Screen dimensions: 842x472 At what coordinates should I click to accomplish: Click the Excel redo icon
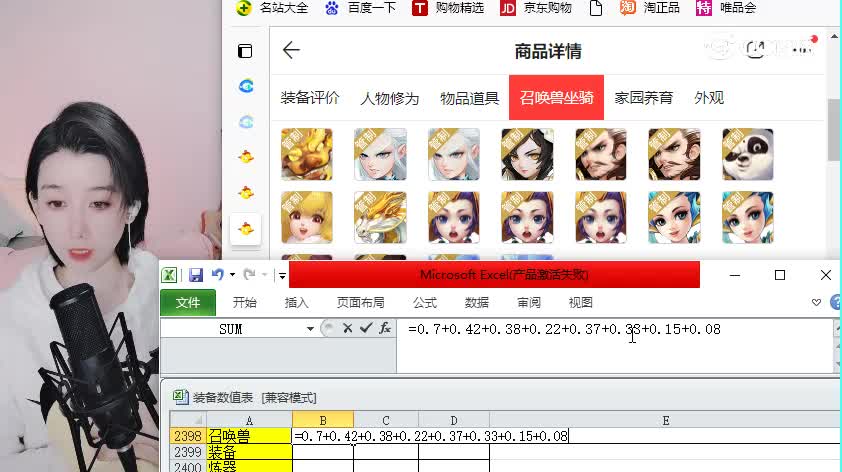click(249, 275)
